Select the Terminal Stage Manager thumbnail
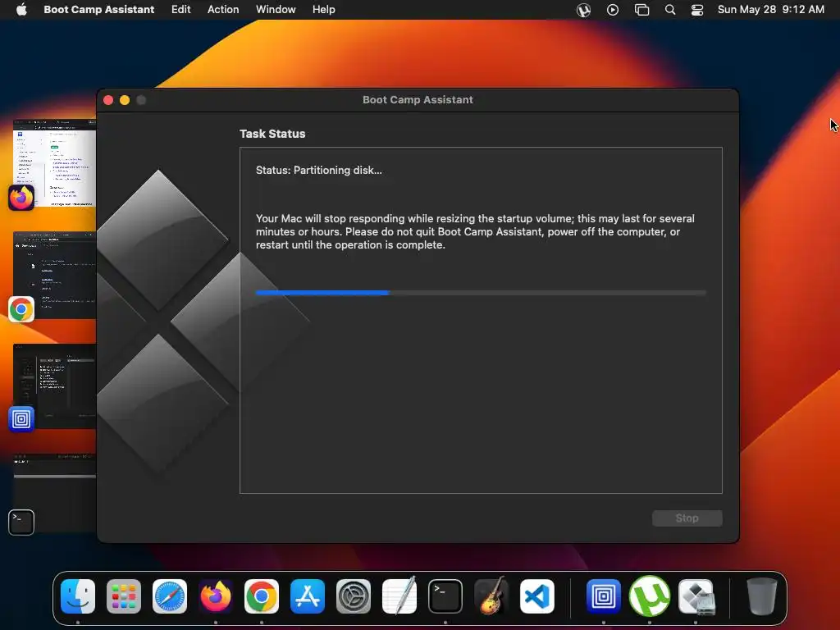 [x=54, y=493]
